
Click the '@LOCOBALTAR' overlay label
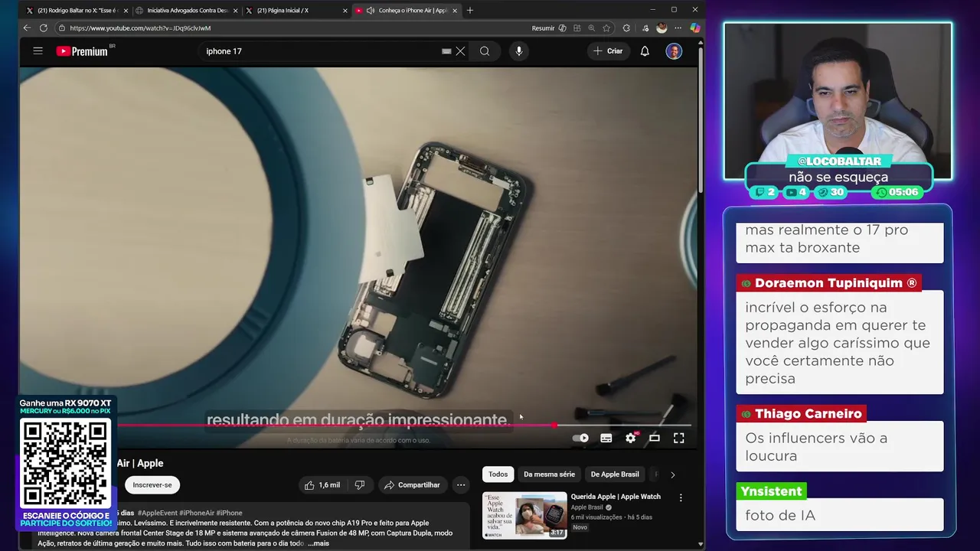click(x=839, y=161)
